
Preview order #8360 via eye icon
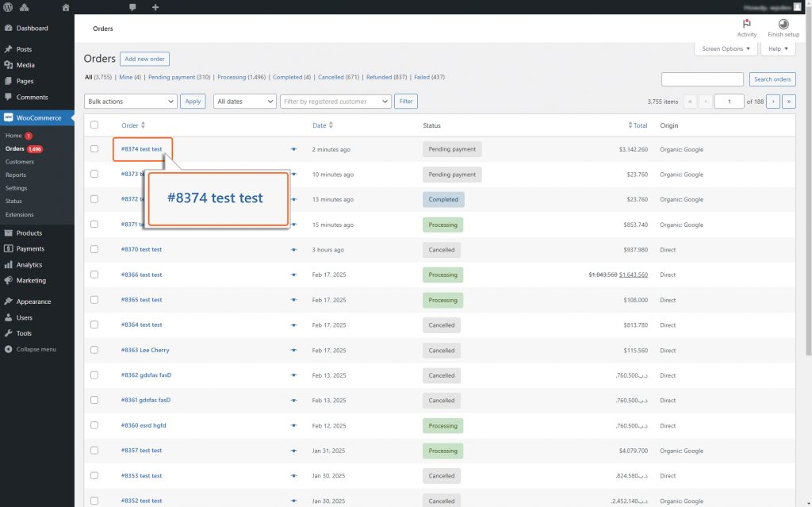[293, 425]
